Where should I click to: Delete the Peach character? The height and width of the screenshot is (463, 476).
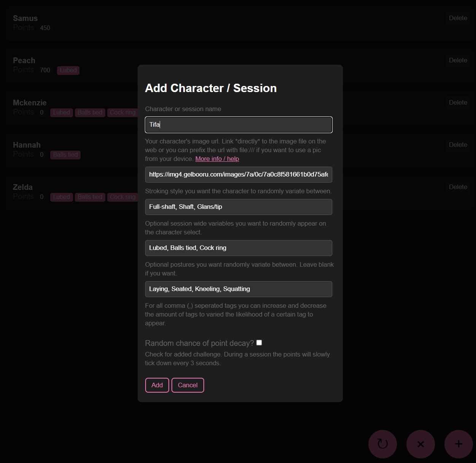click(458, 60)
